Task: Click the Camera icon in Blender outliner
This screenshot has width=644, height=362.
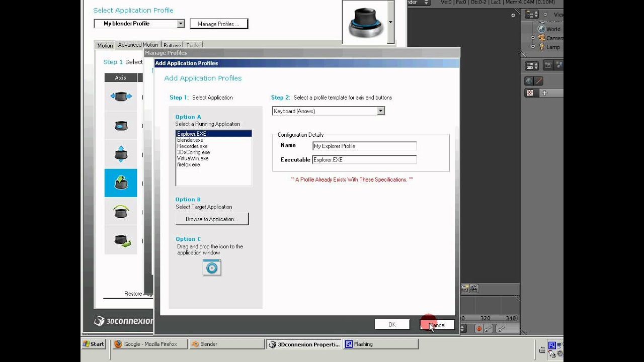Action: pyautogui.click(x=542, y=38)
